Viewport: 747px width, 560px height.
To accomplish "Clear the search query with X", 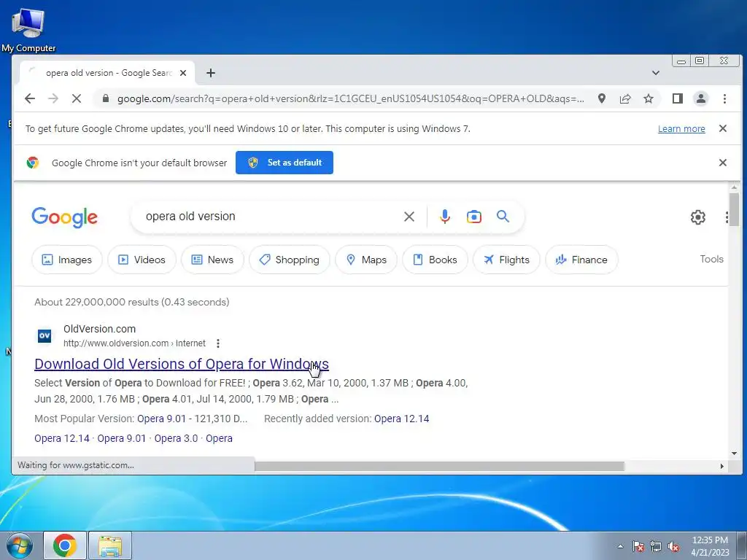I will pos(409,217).
